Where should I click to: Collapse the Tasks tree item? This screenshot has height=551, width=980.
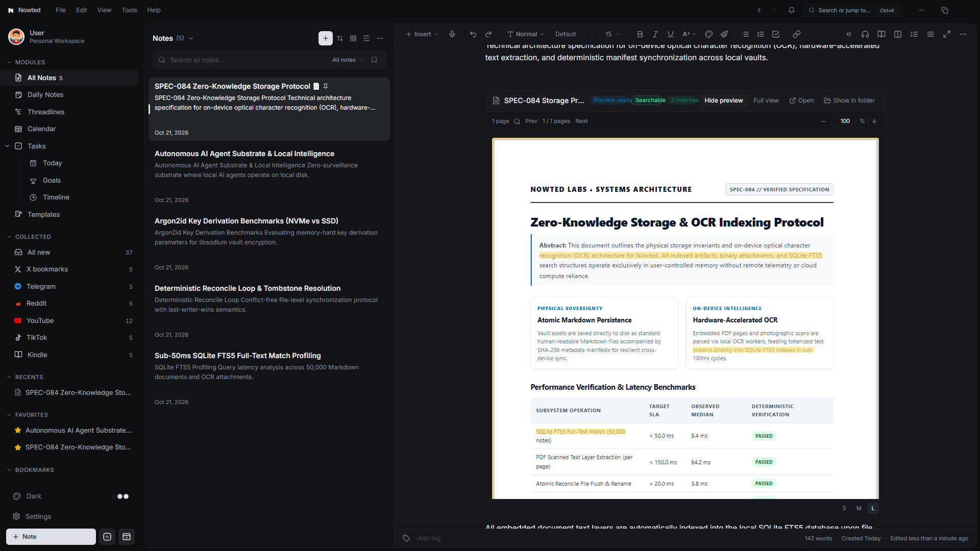7,146
